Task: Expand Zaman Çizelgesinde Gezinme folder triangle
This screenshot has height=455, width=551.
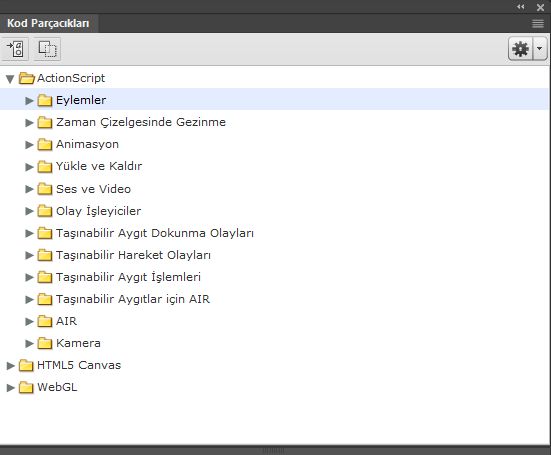Action: coord(30,123)
